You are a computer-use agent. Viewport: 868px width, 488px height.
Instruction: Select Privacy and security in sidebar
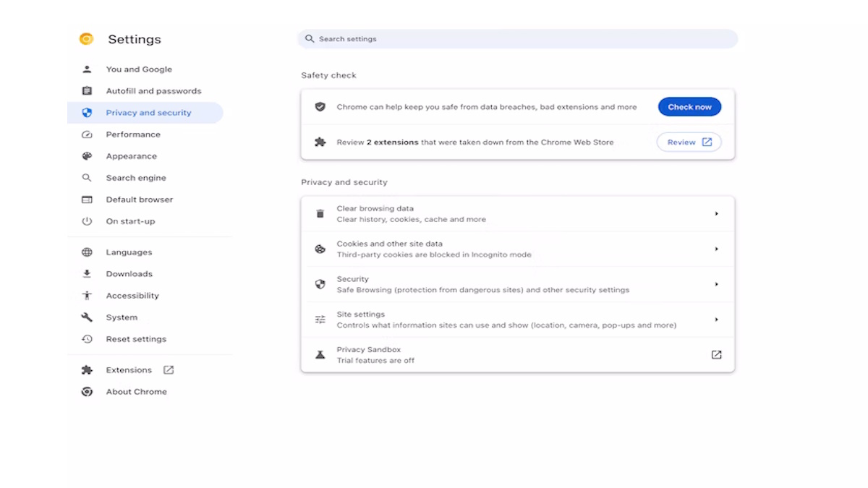point(145,113)
